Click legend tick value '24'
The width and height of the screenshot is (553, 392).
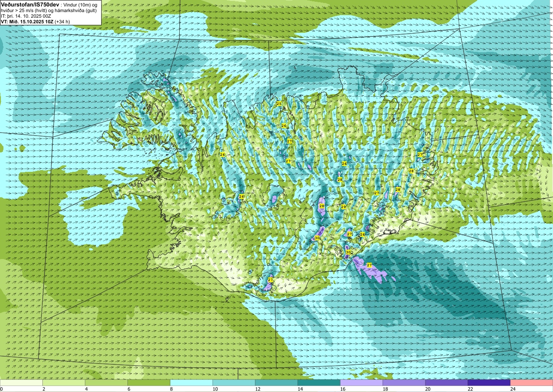[x=513, y=389]
